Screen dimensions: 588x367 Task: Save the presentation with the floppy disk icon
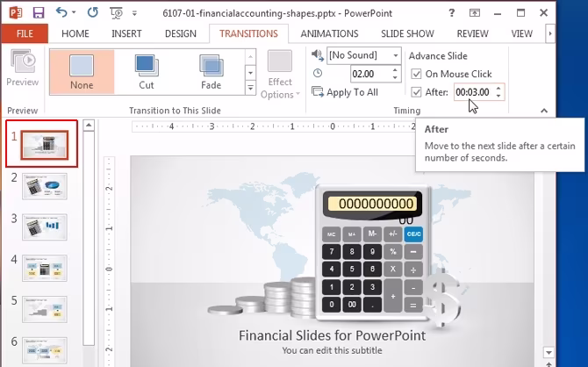(x=39, y=13)
